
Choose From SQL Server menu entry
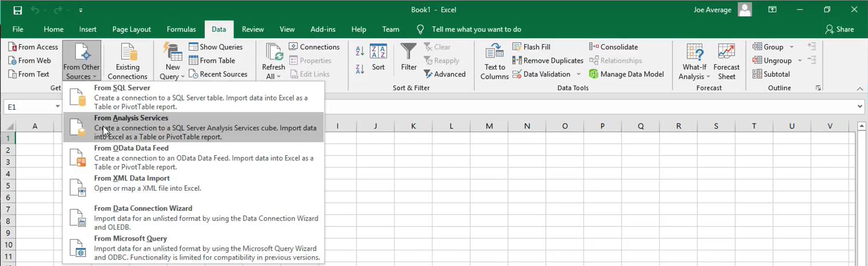coord(193,97)
